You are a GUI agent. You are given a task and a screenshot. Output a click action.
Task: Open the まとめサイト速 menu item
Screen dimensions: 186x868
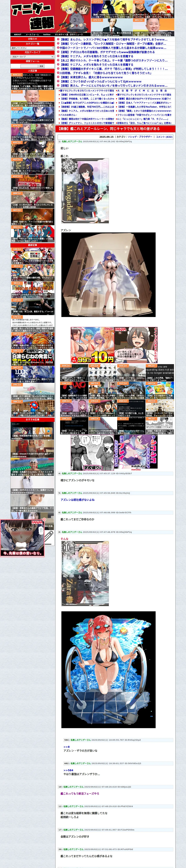tap(61, 34)
